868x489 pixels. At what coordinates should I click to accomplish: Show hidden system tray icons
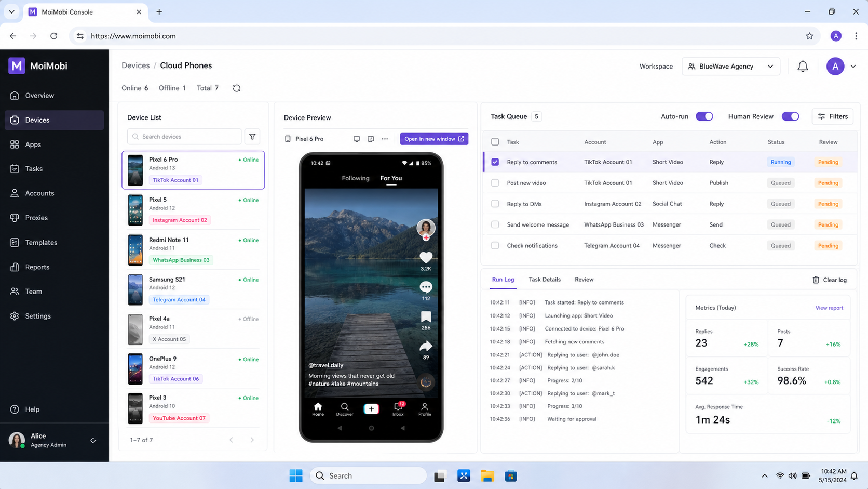pos(764,476)
